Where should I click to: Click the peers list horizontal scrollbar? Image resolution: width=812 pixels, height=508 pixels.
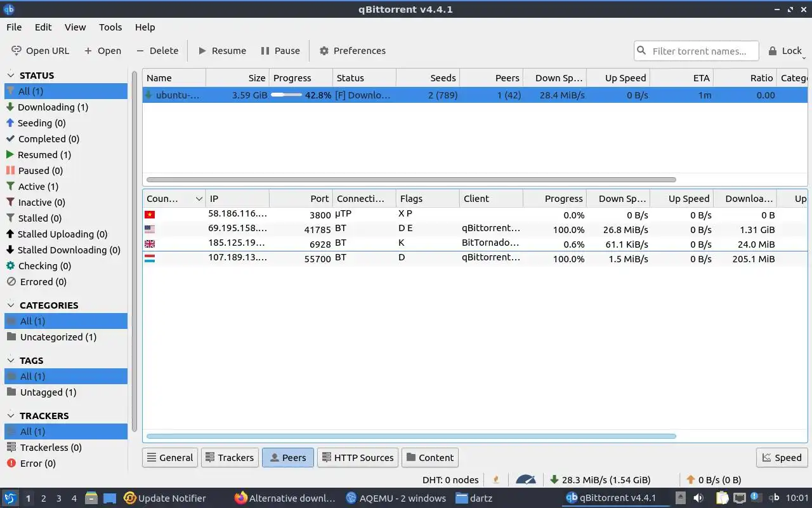(x=411, y=436)
